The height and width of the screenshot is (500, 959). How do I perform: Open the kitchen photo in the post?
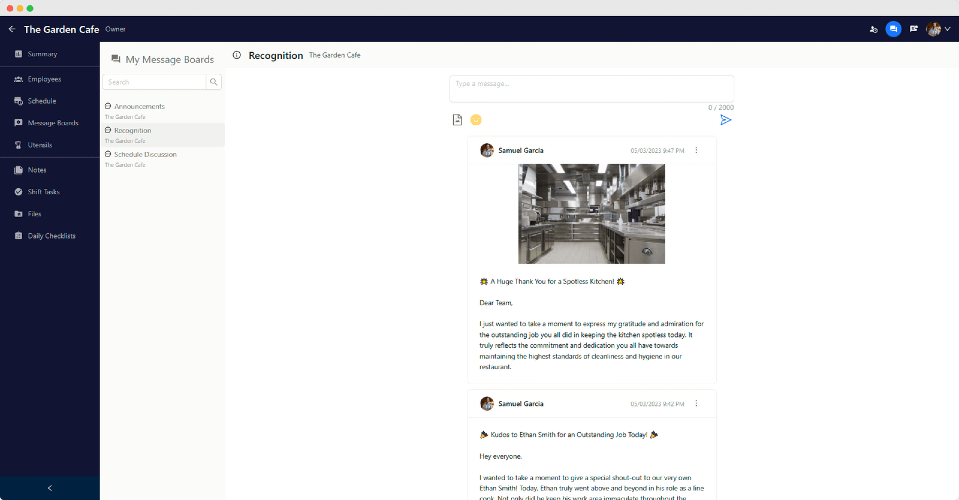click(591, 214)
